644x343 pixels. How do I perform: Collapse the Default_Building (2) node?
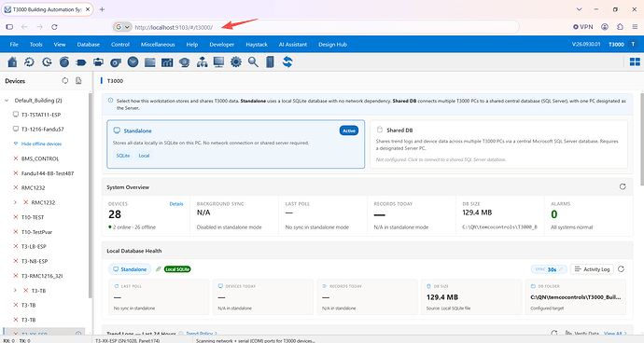point(7,101)
